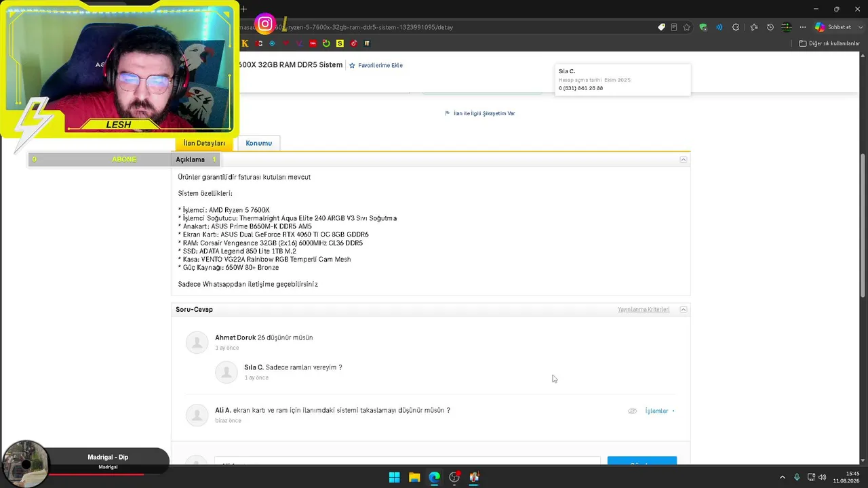Image resolution: width=868 pixels, height=488 pixels.
Task: Click the Corsair Vengeance 32GB RAM line
Action: point(271,243)
